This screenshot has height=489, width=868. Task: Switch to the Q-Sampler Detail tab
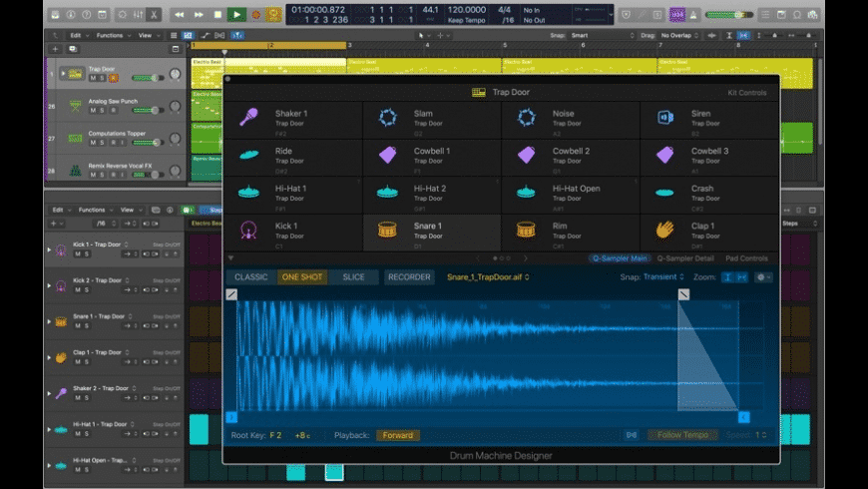(685, 258)
